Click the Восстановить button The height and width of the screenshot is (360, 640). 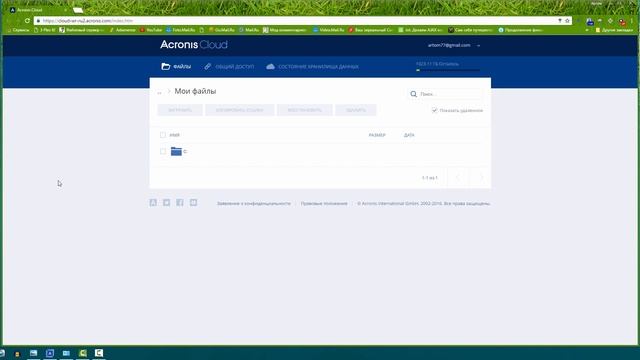pyautogui.click(x=304, y=110)
